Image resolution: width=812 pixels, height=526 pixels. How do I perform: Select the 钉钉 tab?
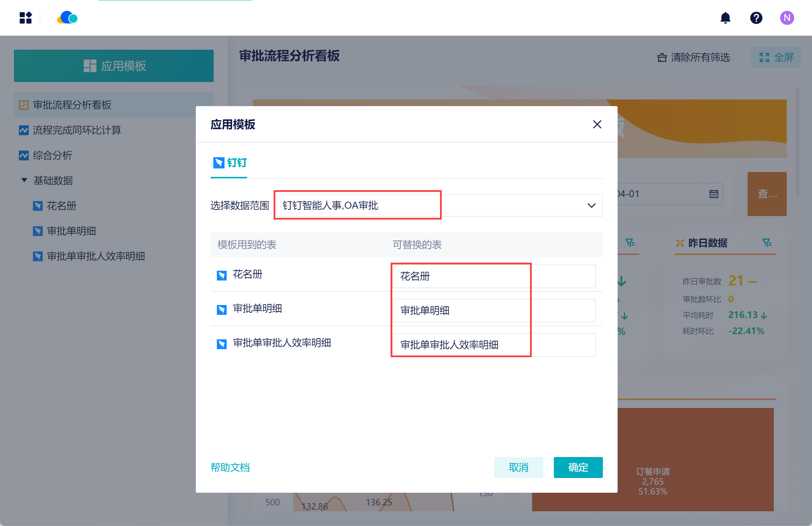(x=229, y=163)
